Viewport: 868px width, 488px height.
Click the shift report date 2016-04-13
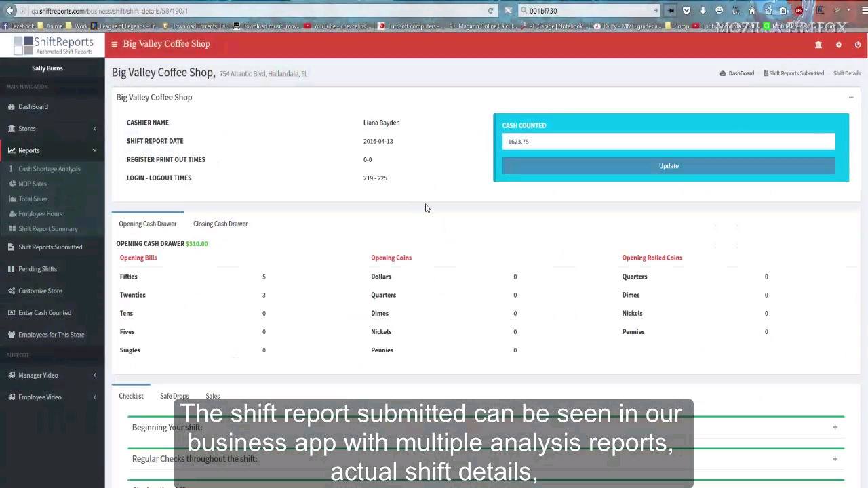pyautogui.click(x=378, y=142)
